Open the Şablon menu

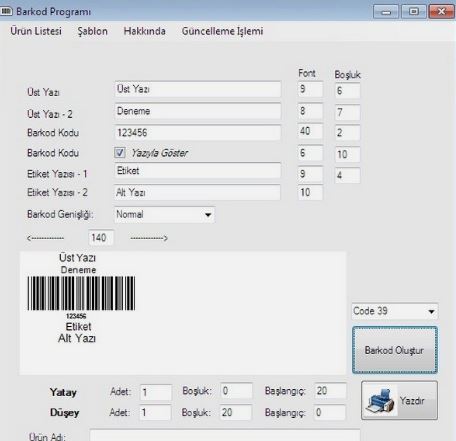tap(92, 31)
